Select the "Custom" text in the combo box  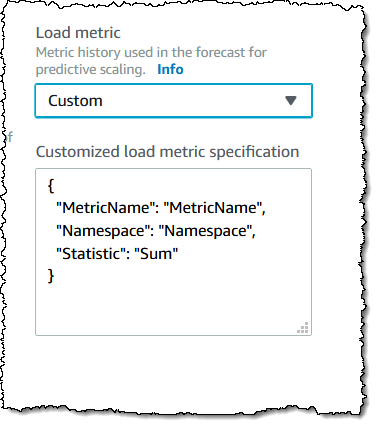(x=75, y=101)
